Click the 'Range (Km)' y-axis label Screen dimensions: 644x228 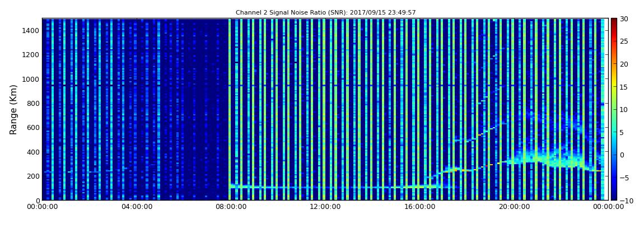(x=13, y=110)
